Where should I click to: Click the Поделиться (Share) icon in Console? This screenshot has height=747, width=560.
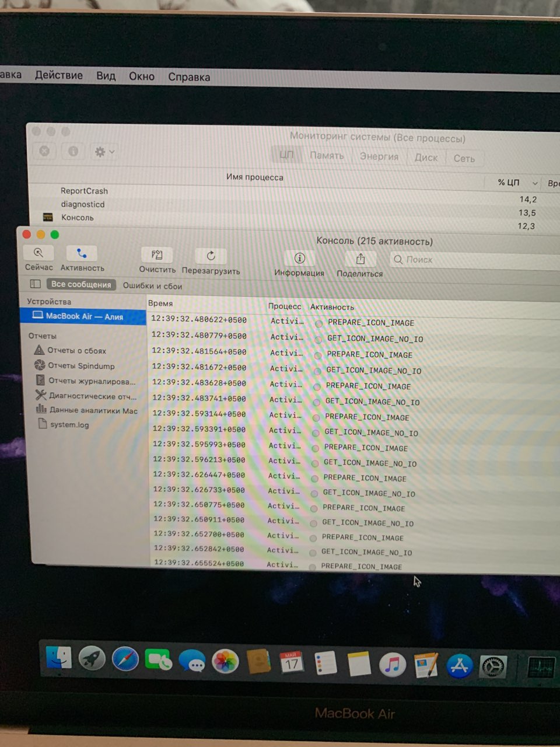360,259
